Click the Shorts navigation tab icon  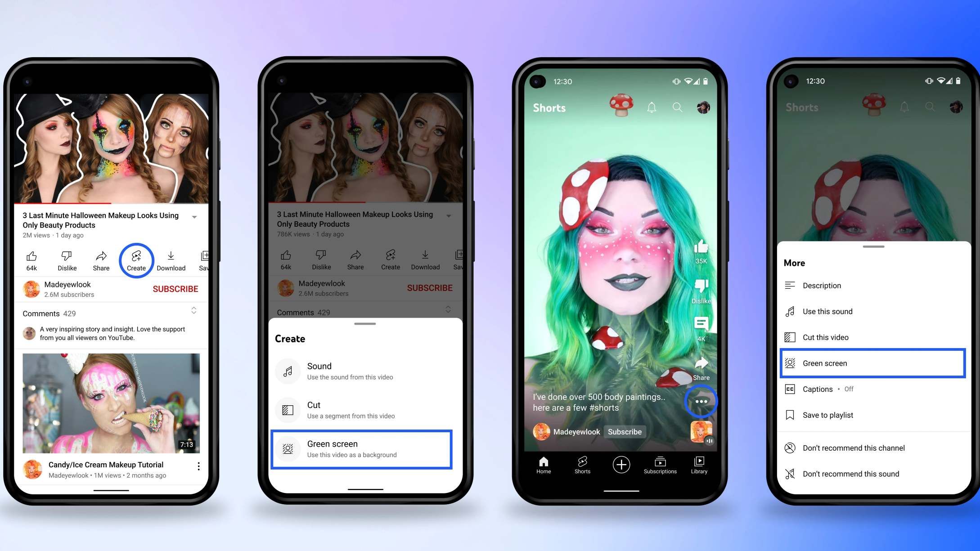[581, 461]
